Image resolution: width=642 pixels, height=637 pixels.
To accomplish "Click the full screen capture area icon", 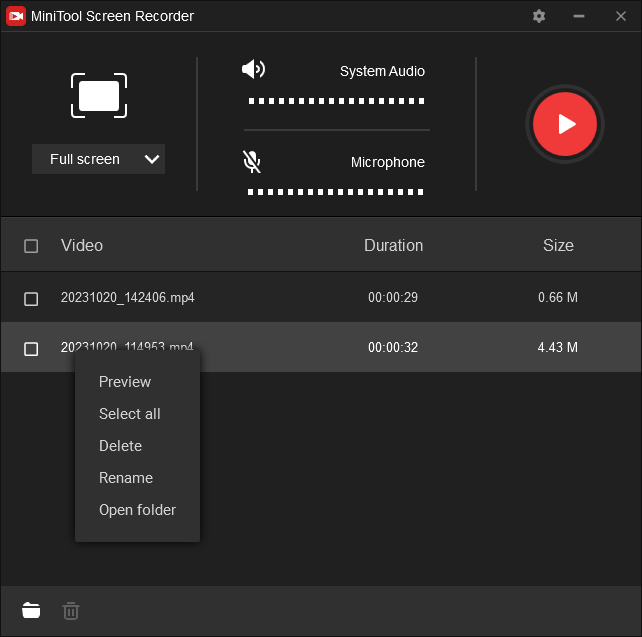I will coord(99,96).
